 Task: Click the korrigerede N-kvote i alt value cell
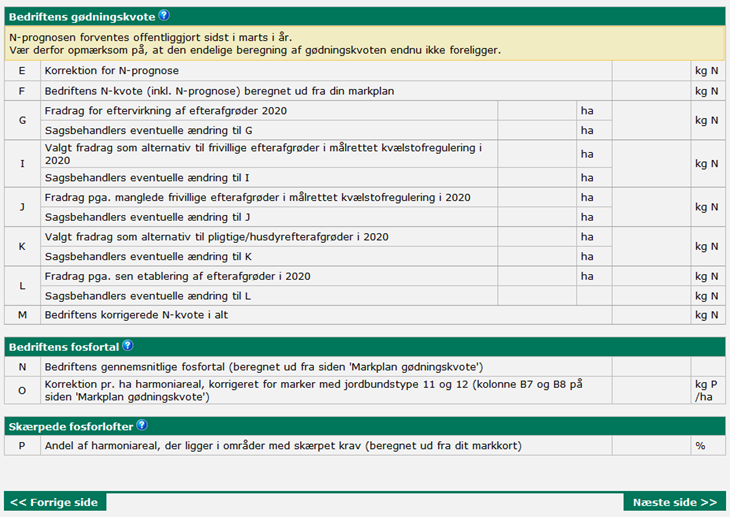pos(650,315)
